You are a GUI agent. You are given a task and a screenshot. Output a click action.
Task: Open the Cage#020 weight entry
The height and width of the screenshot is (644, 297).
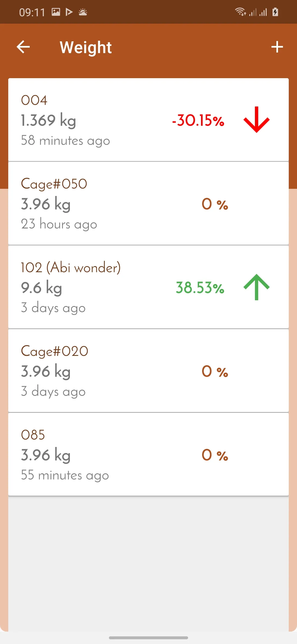point(148,371)
